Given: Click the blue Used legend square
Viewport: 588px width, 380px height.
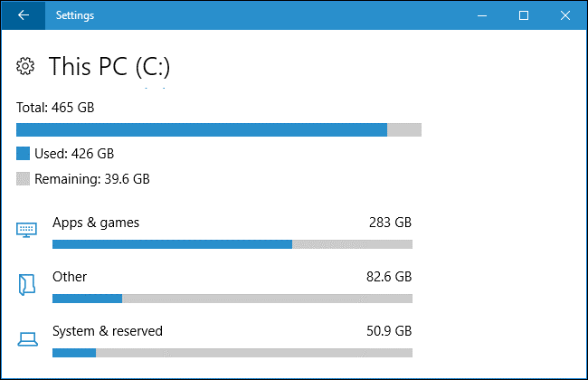Looking at the screenshot, I should (23, 154).
